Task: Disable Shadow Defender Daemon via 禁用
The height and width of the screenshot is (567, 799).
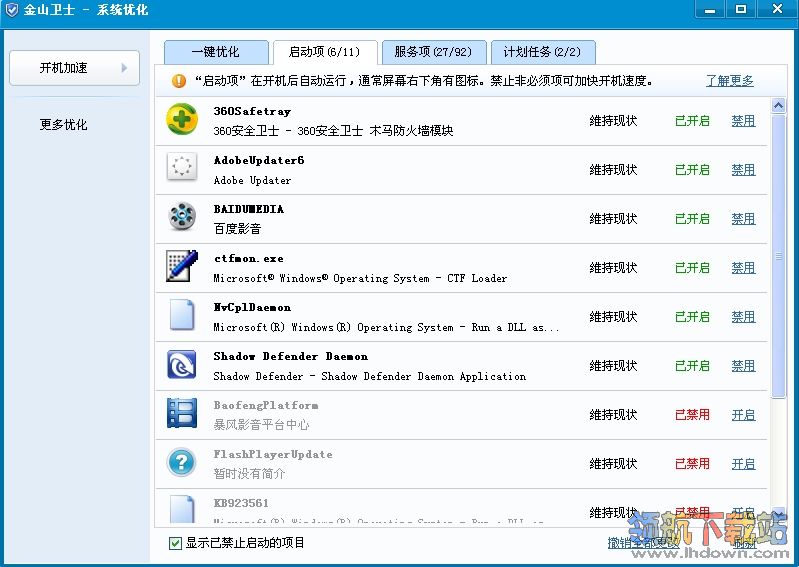Action: pos(743,366)
